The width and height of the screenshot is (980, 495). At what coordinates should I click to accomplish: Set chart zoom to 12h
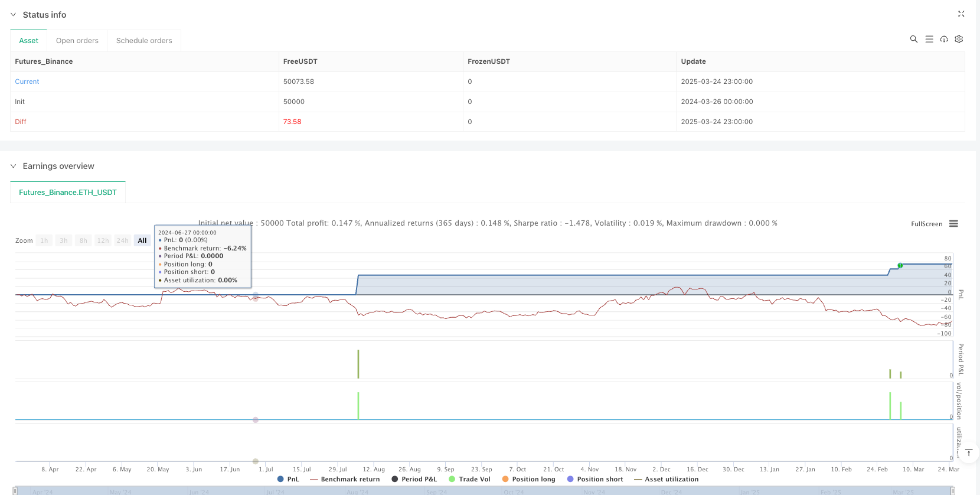click(103, 240)
